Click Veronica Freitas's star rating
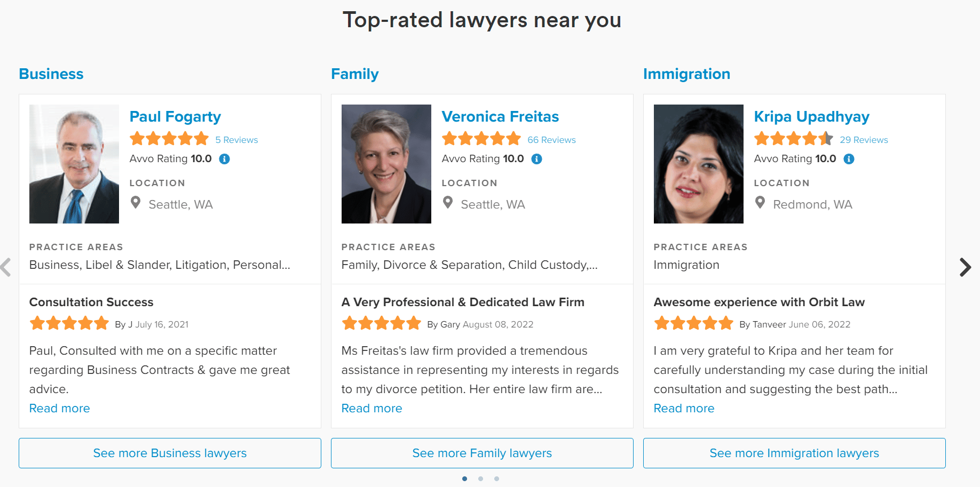The image size is (980, 487). (x=481, y=139)
